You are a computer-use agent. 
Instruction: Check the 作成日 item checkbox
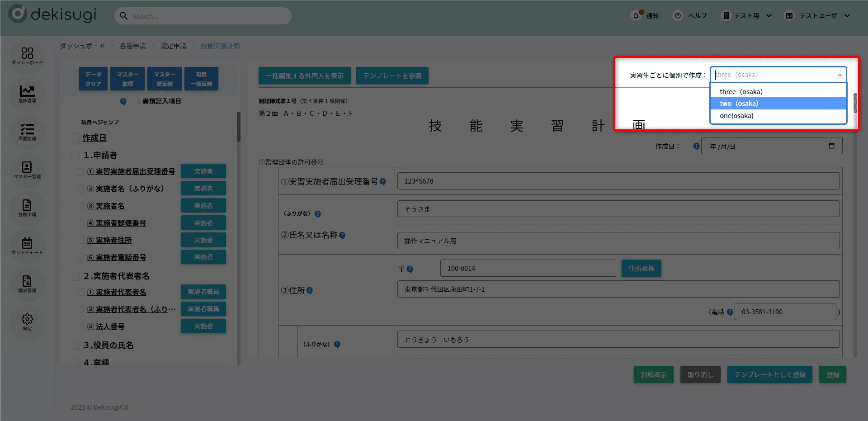point(75,138)
